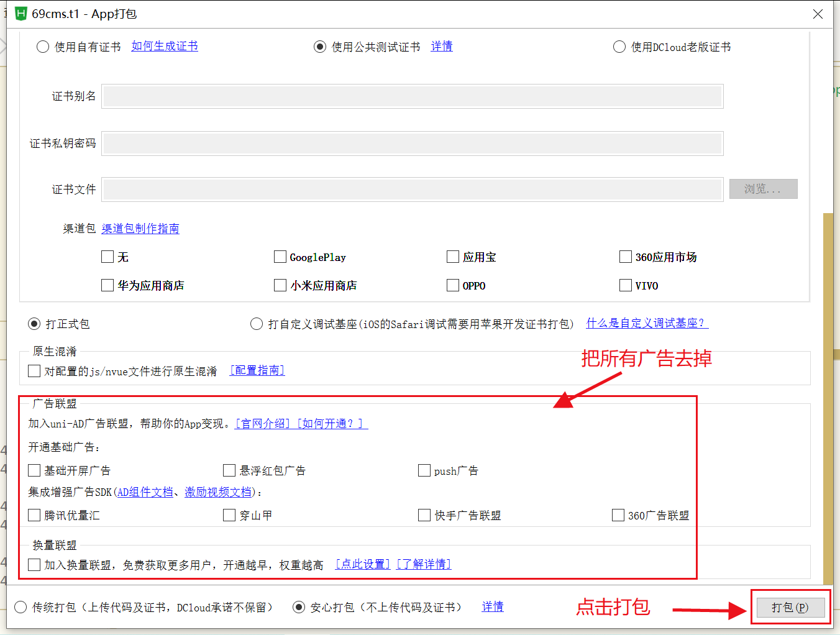This screenshot has height=635, width=840.
Task: Open the 配置指南 link
Action: click(257, 370)
